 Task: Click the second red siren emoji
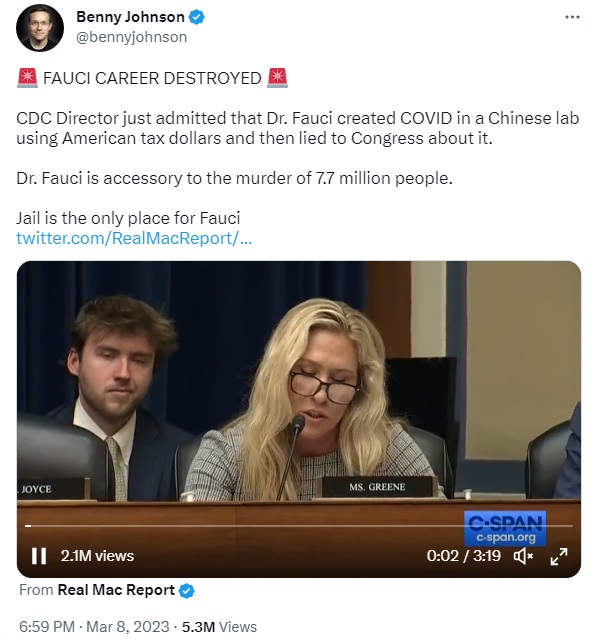277,78
